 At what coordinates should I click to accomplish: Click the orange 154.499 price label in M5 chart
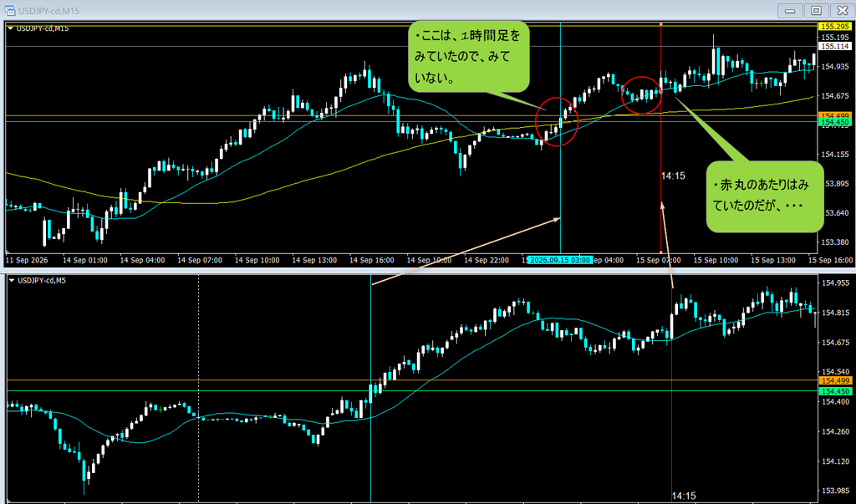[x=835, y=380]
